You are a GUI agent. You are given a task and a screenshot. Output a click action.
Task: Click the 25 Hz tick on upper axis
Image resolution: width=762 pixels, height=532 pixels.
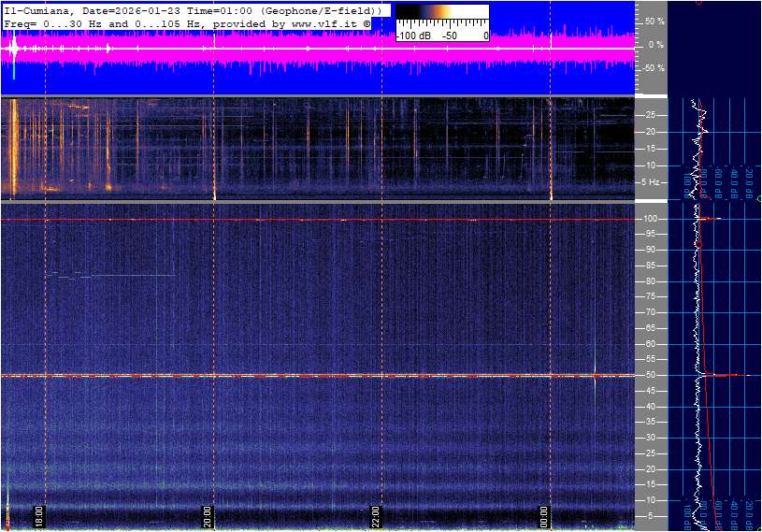click(x=652, y=115)
